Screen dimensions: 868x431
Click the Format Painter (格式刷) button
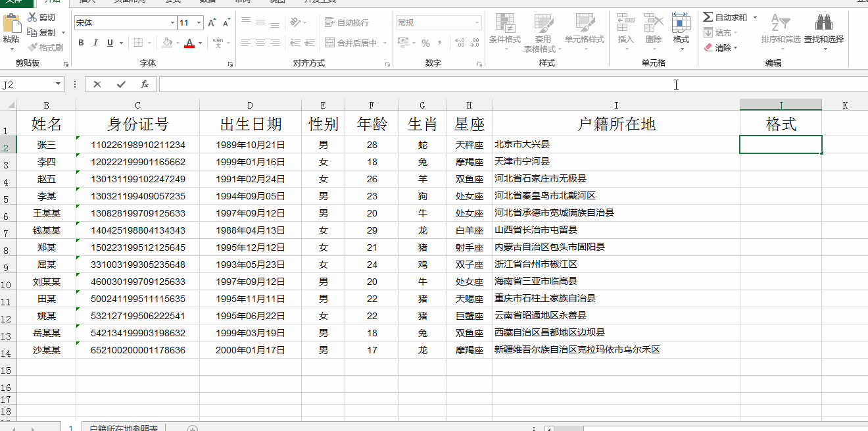tap(45, 47)
